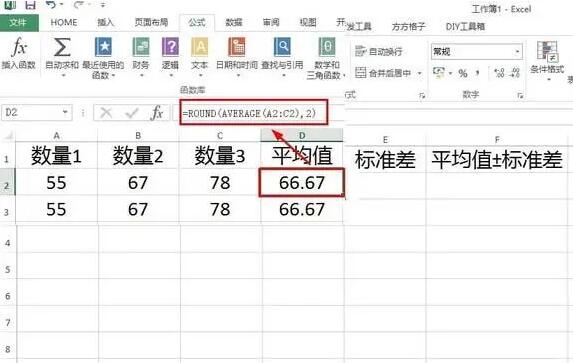Click Merge and Center (合并后居中) button
The image size is (573, 363).
383,73
